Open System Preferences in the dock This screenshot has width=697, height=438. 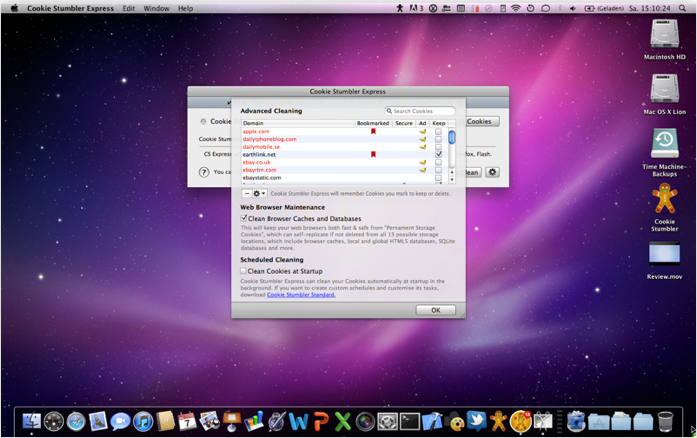click(x=387, y=421)
